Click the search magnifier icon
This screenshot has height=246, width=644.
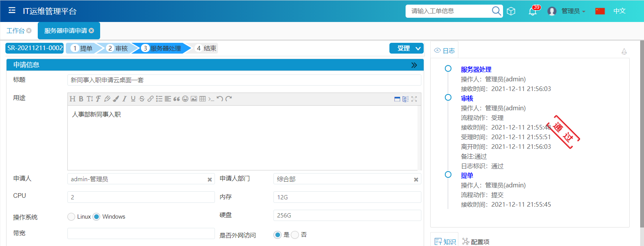coord(496,11)
